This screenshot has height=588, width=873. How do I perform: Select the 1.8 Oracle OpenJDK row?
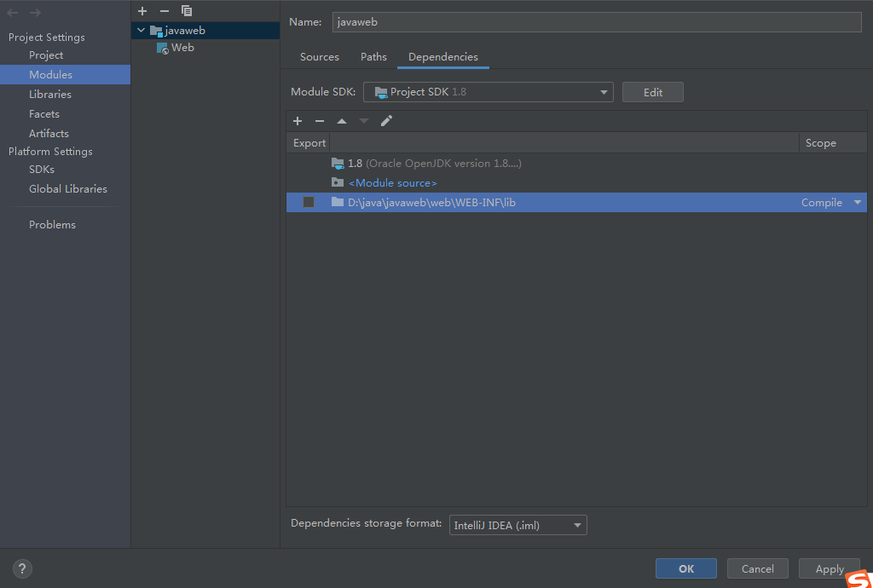click(576, 164)
